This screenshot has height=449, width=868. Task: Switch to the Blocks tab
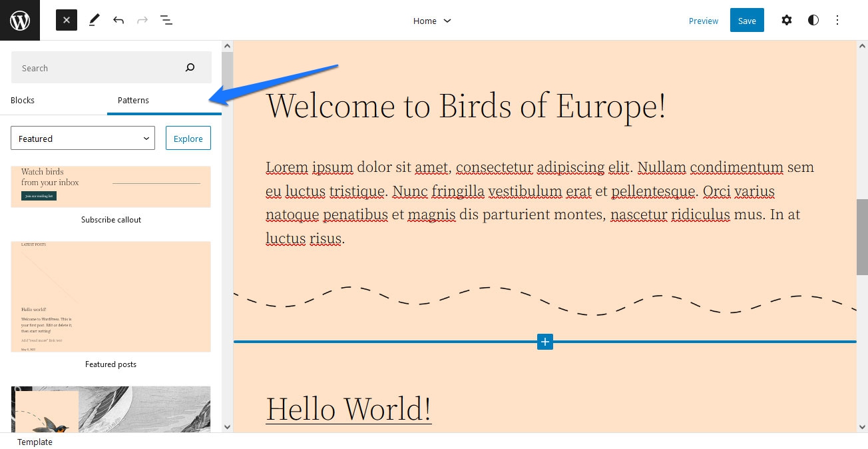[22, 100]
